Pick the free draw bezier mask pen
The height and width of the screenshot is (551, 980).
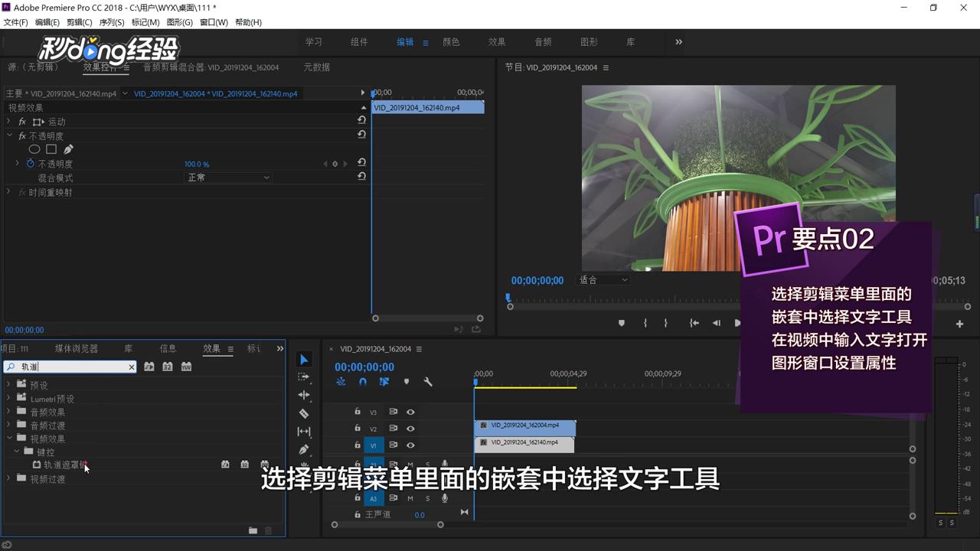click(68, 149)
